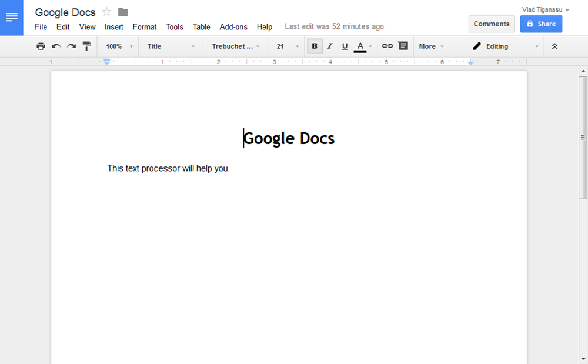This screenshot has width=588, height=364.
Task: Click the Comments button
Action: pos(491,24)
